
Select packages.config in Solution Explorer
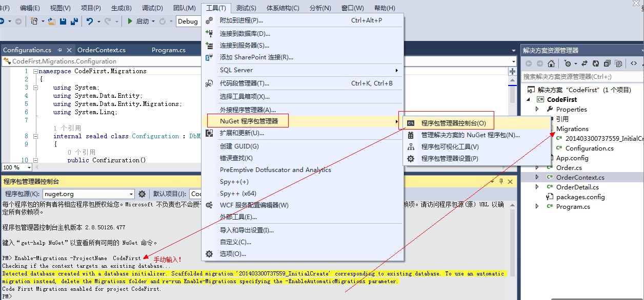(580, 197)
